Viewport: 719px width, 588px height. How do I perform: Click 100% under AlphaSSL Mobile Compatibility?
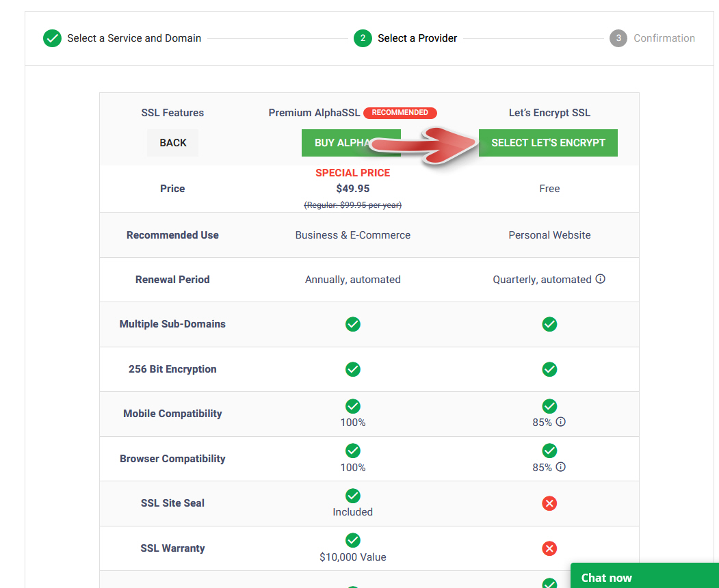[352, 423]
